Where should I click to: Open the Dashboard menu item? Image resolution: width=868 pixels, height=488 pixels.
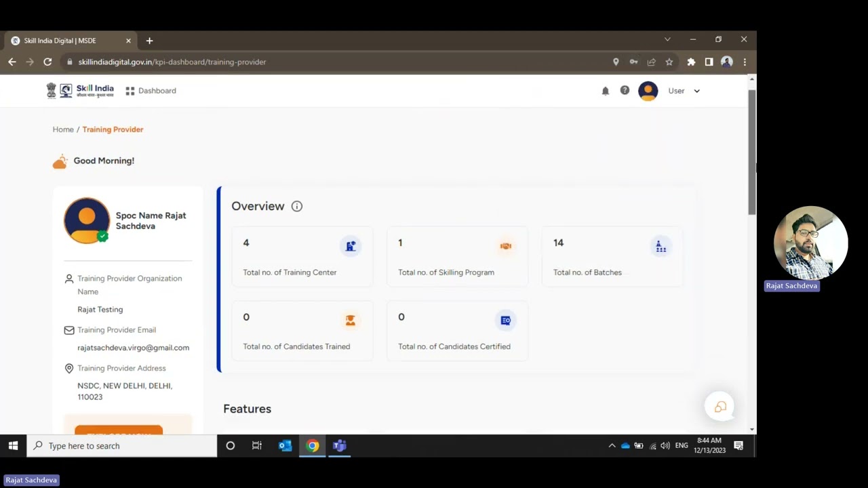point(151,91)
